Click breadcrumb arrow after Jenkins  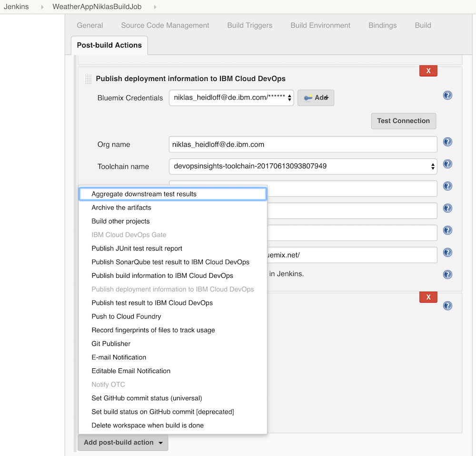pyautogui.click(x=41, y=7)
